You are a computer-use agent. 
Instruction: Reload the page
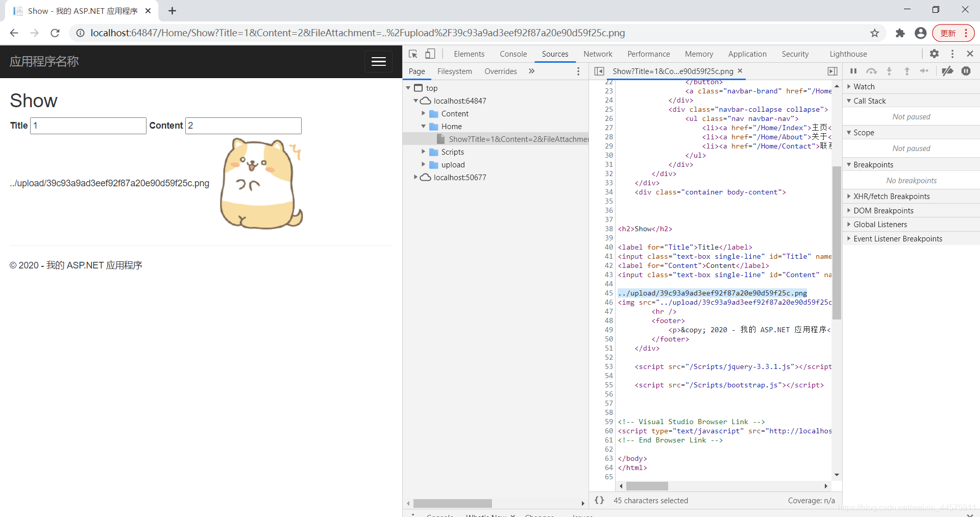55,33
